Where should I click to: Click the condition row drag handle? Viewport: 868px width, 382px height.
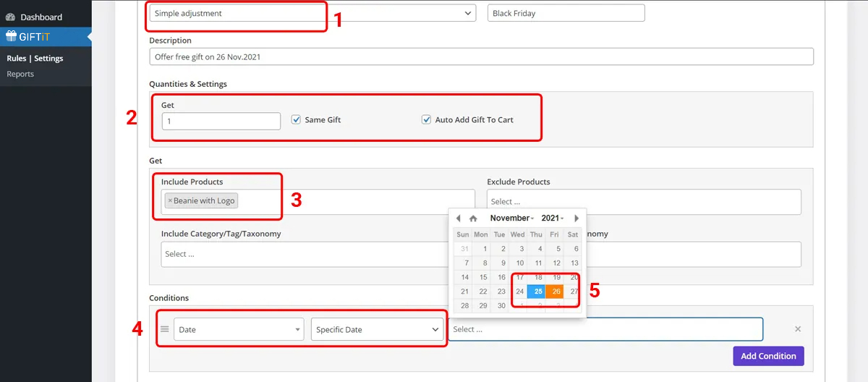(x=164, y=329)
